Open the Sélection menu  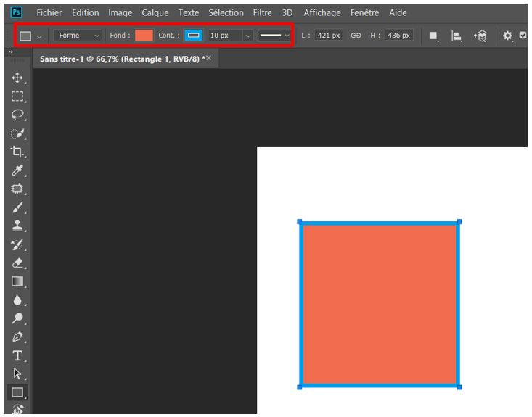pyautogui.click(x=226, y=13)
